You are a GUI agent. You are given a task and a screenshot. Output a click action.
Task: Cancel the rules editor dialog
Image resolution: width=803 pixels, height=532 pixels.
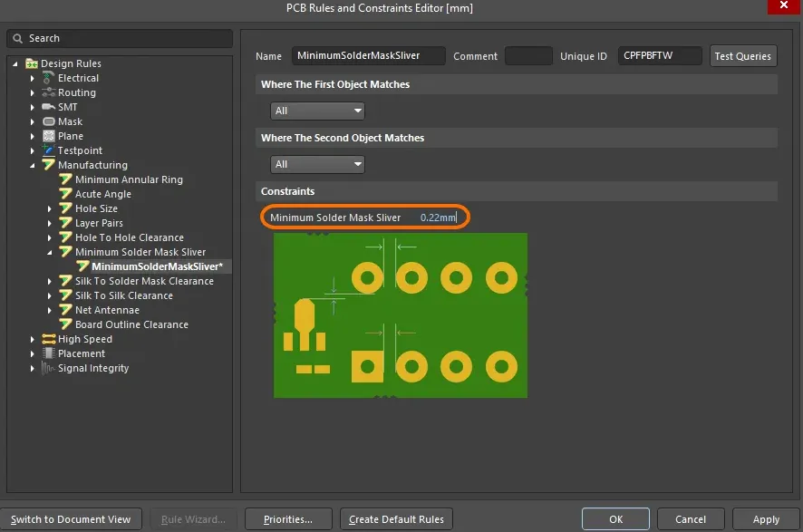pos(691,519)
